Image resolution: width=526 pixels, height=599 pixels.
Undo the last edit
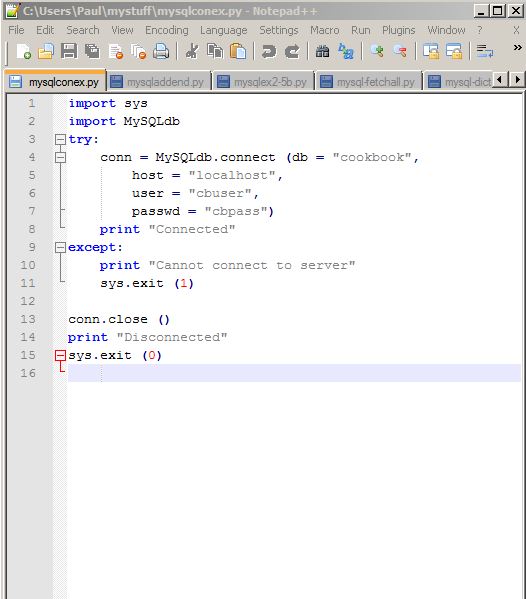(269, 51)
